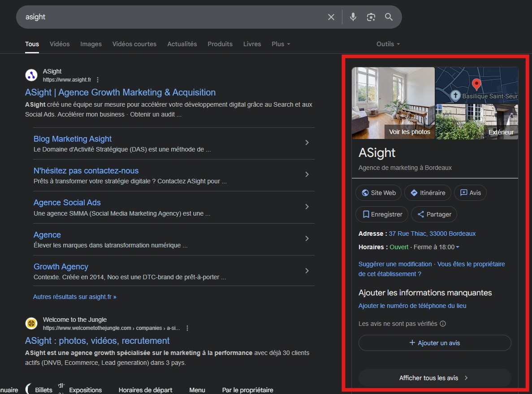The width and height of the screenshot is (532, 394).
Task: Click the chevron on contactez-nous row
Action: [307, 174]
